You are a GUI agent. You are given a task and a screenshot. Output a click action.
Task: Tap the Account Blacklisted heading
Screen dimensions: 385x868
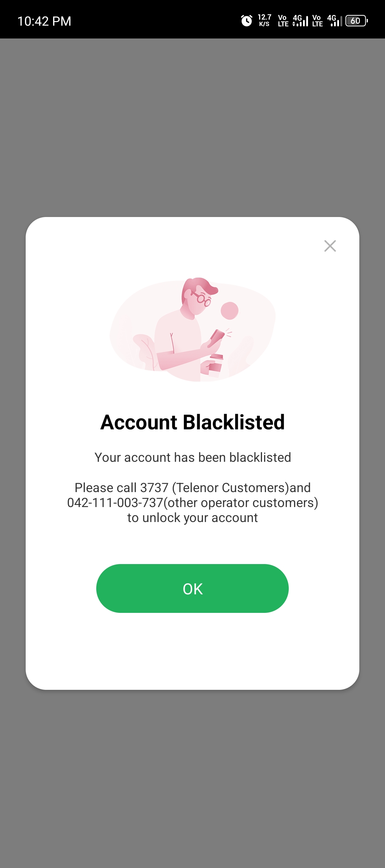[x=192, y=422]
